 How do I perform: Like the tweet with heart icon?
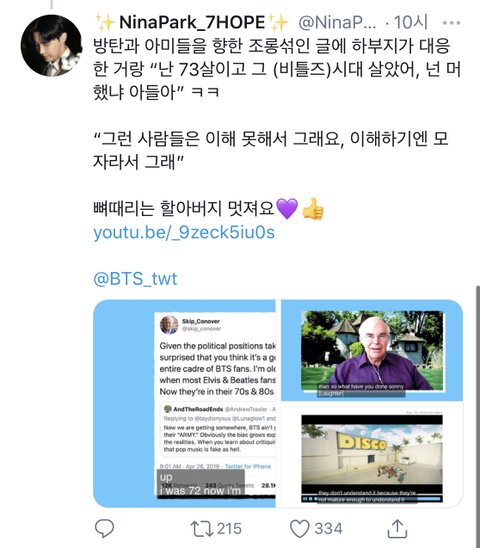[x=300, y=528]
